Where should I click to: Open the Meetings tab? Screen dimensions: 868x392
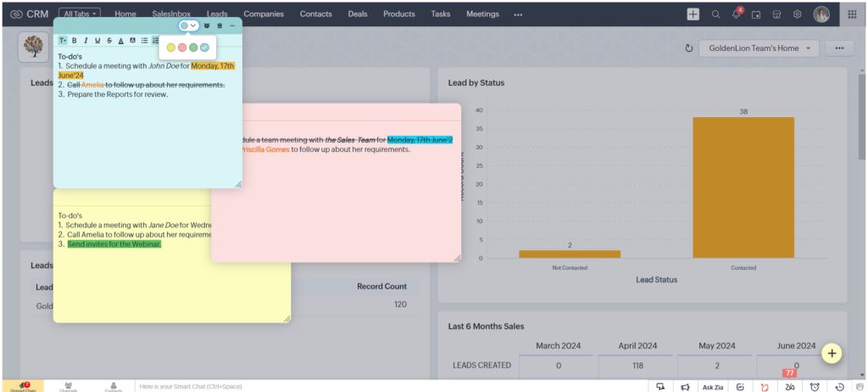click(482, 14)
